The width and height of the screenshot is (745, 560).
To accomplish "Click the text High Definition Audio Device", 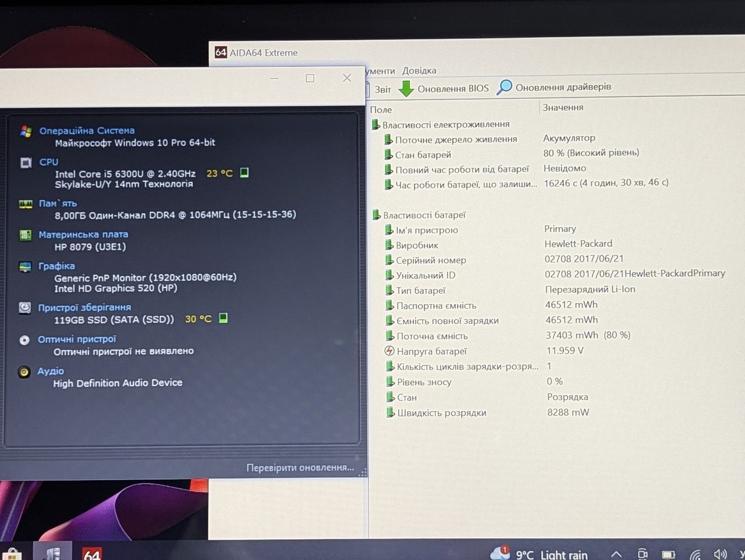I will click(118, 383).
